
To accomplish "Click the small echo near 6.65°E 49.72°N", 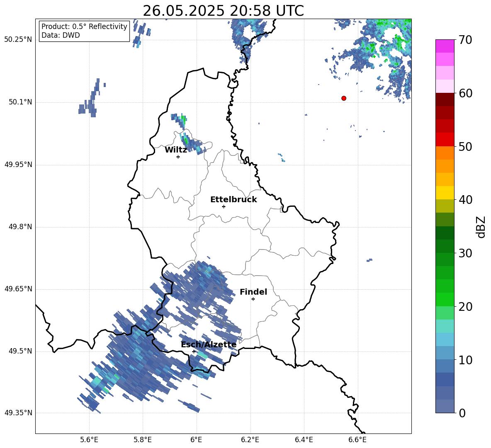I will tap(369, 260).
